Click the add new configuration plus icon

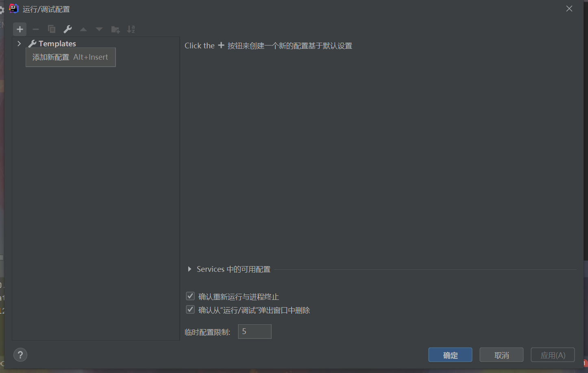coord(20,29)
